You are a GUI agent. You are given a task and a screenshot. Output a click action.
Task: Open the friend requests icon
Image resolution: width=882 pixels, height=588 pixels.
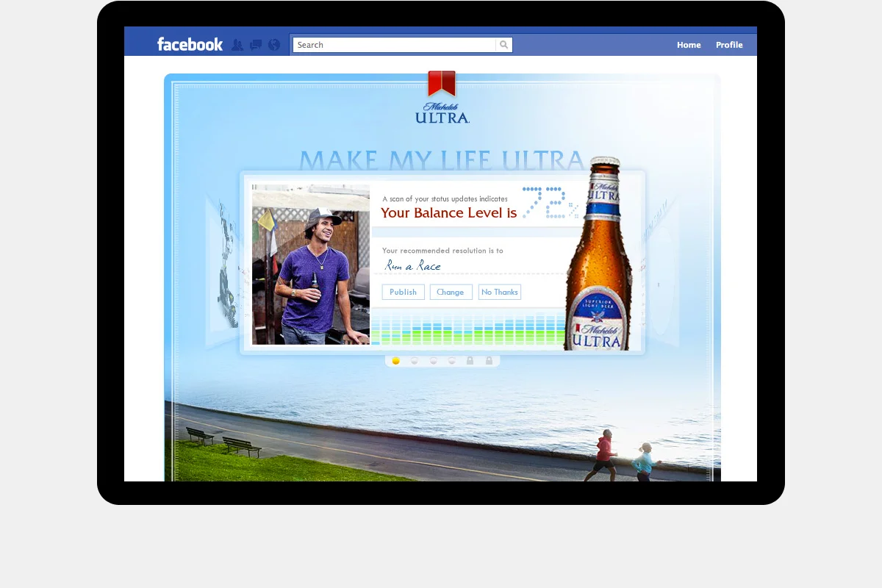click(237, 45)
